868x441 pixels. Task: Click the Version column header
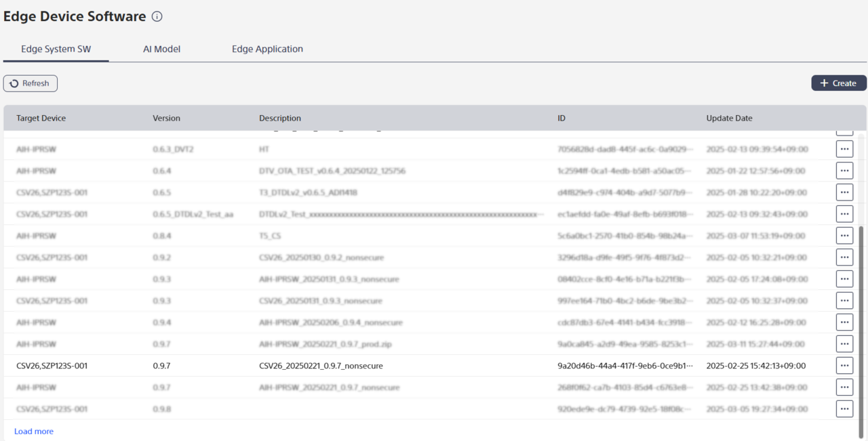click(166, 118)
